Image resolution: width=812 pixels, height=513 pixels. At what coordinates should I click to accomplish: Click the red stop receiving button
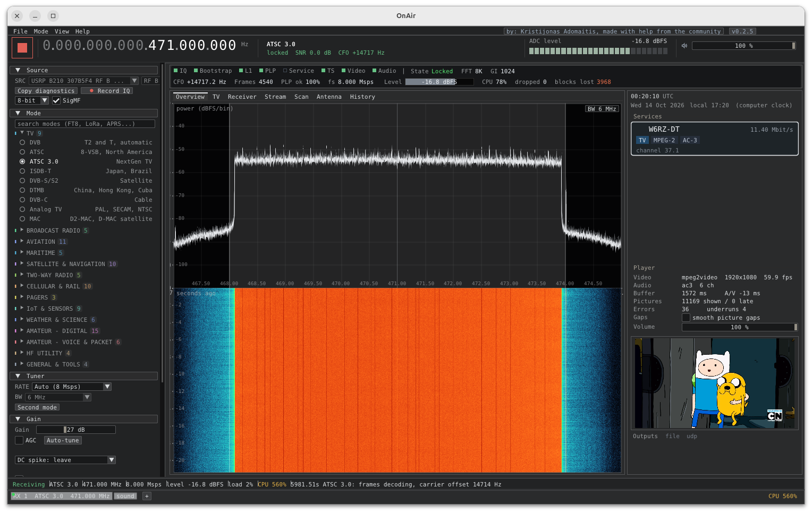coord(22,48)
